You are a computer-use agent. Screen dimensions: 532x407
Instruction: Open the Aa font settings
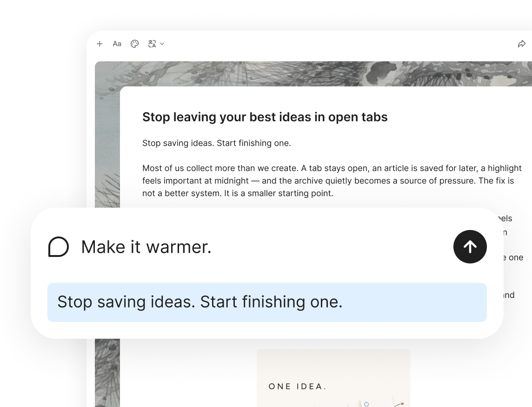[117, 44]
